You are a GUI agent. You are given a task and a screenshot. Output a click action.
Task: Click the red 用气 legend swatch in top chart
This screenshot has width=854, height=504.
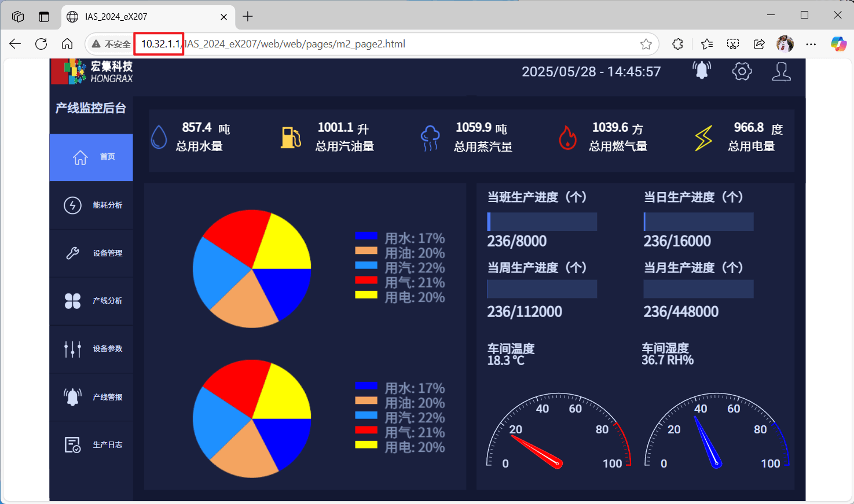tap(366, 280)
